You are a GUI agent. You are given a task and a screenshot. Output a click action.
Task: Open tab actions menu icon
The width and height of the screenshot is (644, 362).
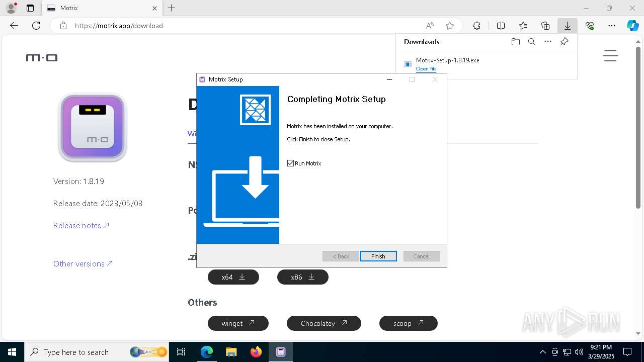[30, 8]
